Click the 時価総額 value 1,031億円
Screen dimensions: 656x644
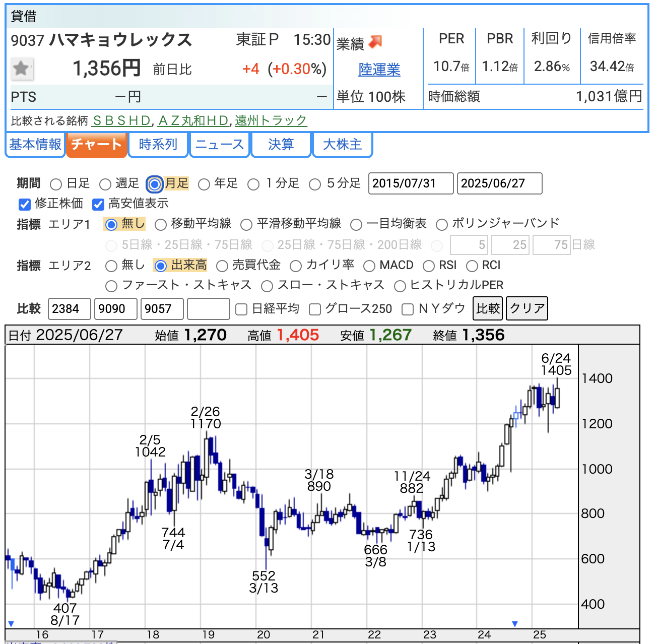click(x=609, y=97)
